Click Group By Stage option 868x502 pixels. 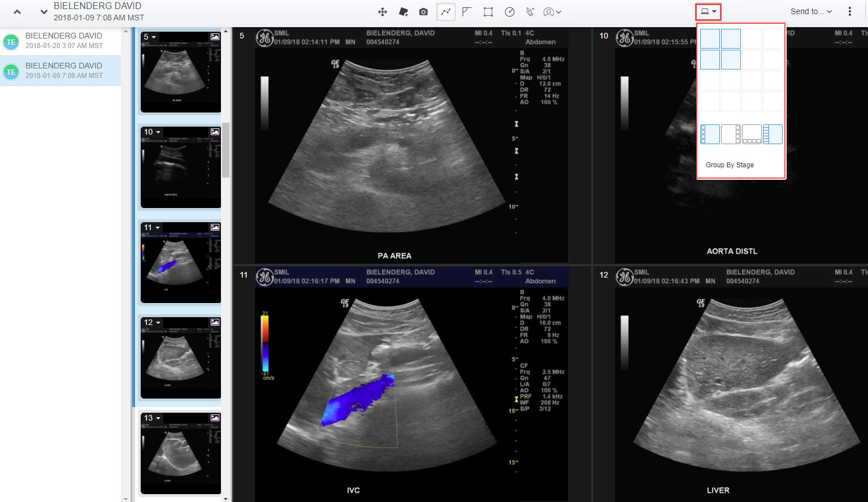point(730,165)
